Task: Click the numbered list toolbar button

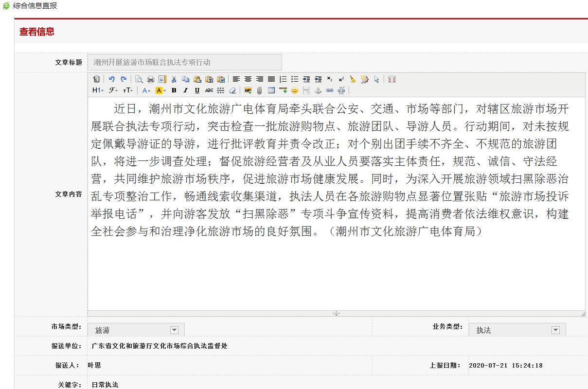Action: pos(283,79)
